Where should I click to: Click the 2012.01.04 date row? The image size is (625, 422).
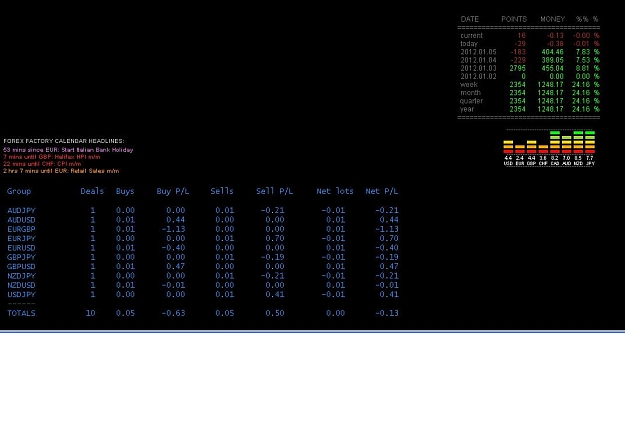(478, 60)
